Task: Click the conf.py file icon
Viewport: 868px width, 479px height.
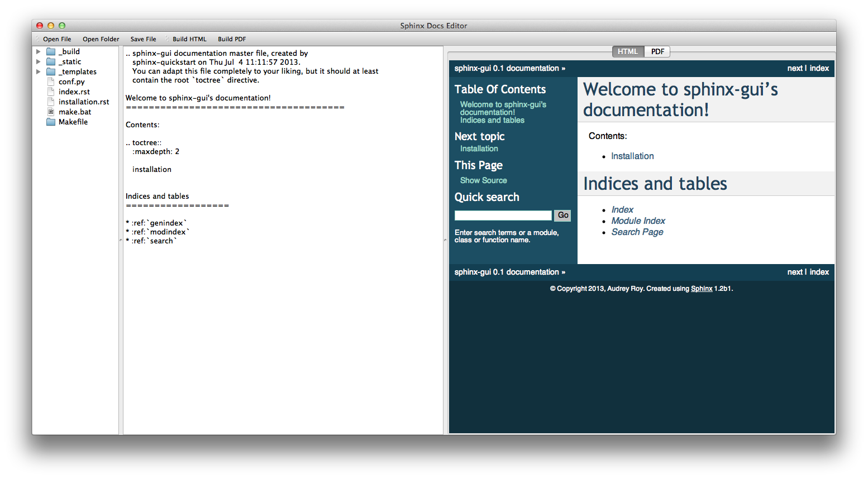Action: tap(51, 82)
